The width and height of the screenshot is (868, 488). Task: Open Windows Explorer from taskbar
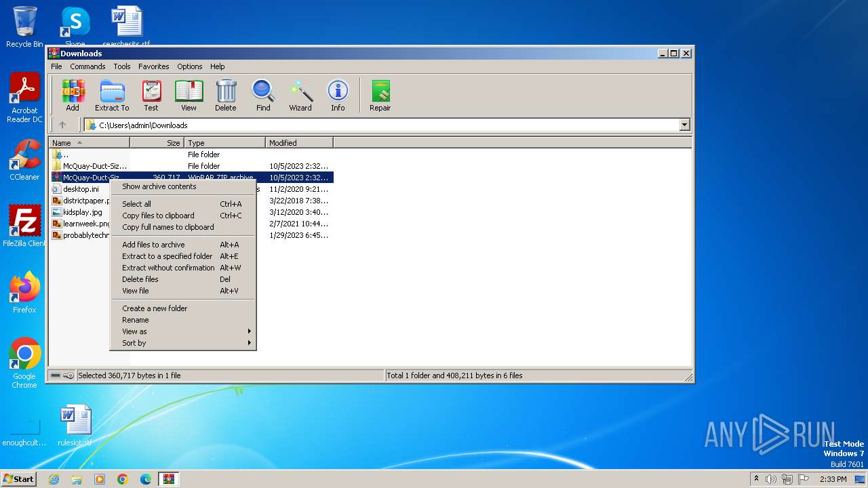[x=77, y=479]
